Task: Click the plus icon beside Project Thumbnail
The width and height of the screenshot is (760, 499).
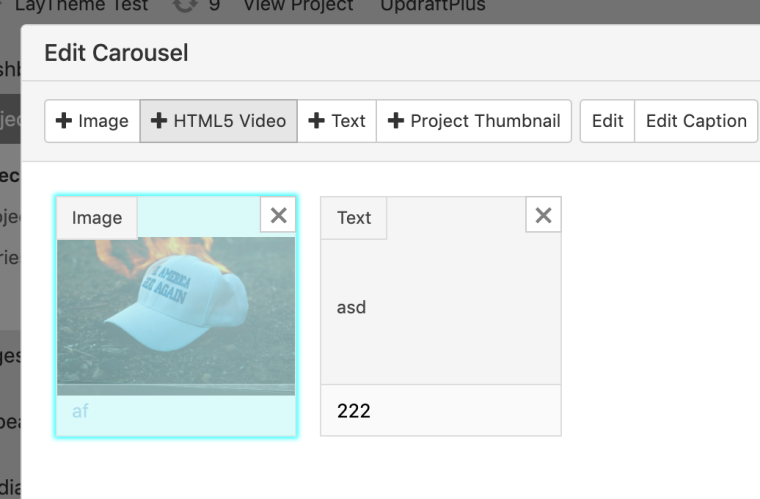Action: (396, 121)
